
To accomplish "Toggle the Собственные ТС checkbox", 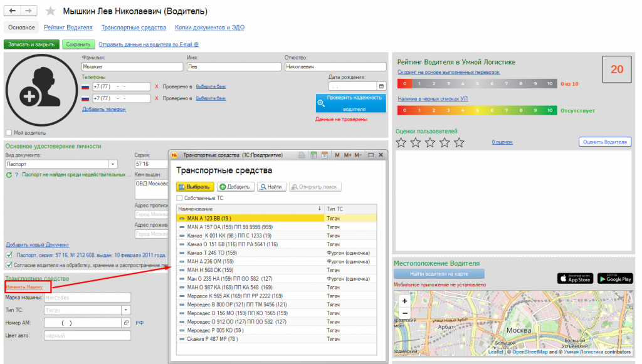I will tap(179, 198).
